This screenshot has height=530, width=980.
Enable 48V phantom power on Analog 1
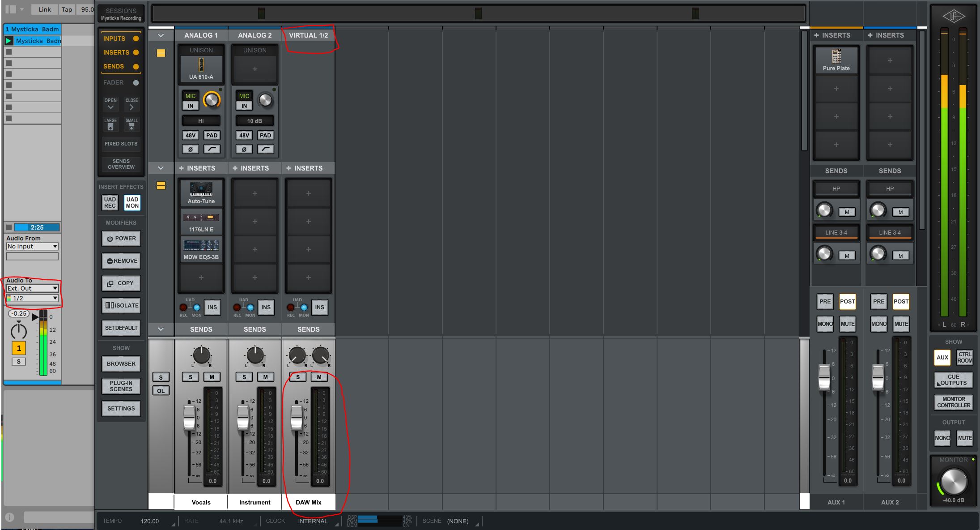pyautogui.click(x=190, y=135)
